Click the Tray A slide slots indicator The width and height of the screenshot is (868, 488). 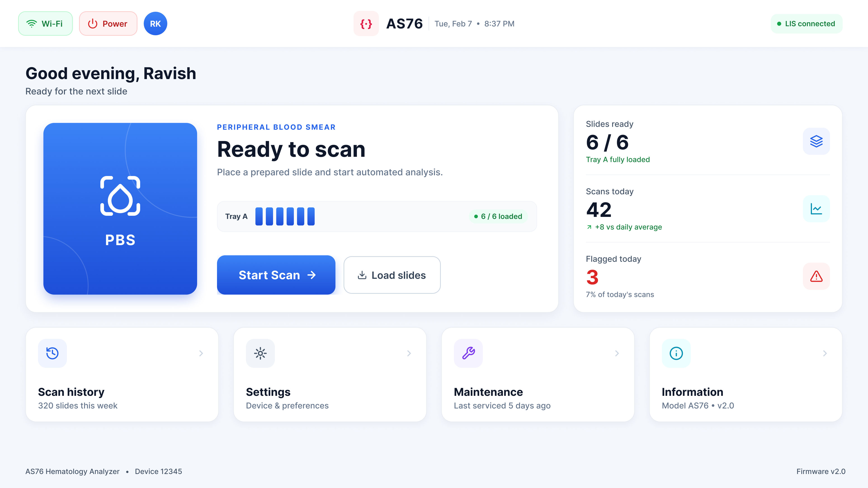(285, 216)
